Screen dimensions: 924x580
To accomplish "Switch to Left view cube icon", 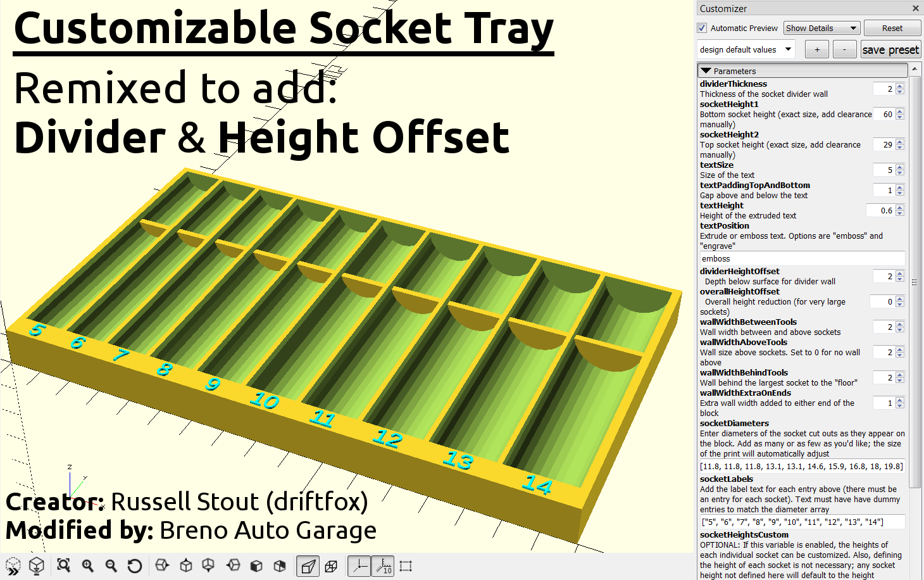I will tap(233, 565).
